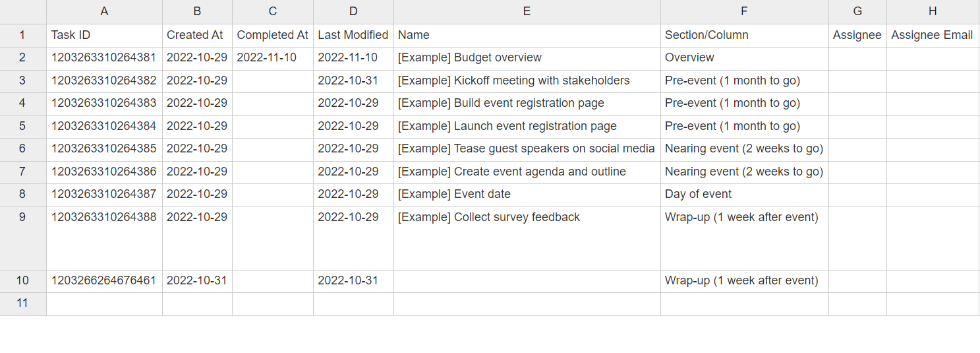The height and width of the screenshot is (353, 980).
Task: Select row 9 header
Action: [22, 217]
